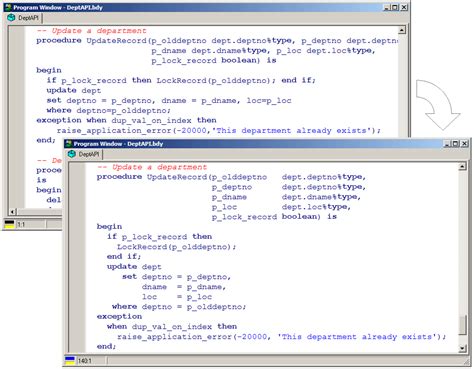Click the black and yellow status flag in back window
The height and width of the screenshot is (369, 474).
point(10,224)
